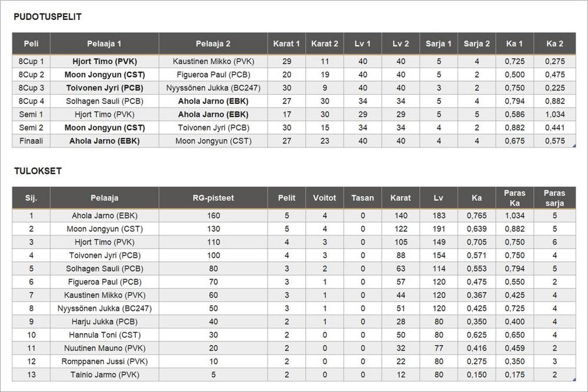Select the Hannula Toni (CST) cell
Viewport: 588px width, 392px height.
coord(104,335)
